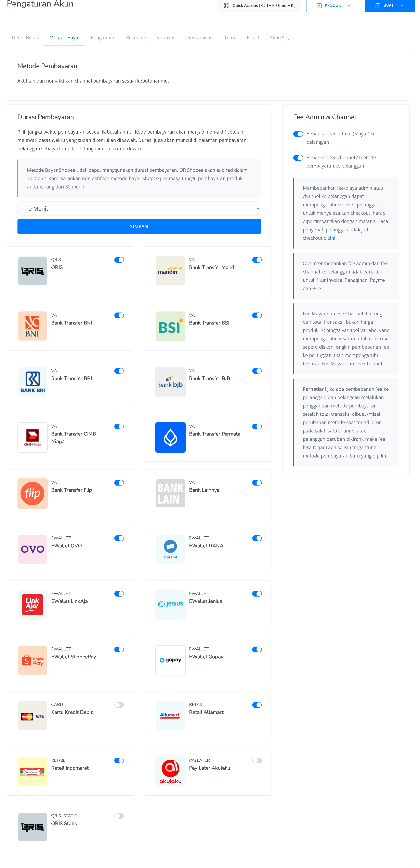The width and height of the screenshot is (420, 868).
Task: Click the DANA wallet logo
Action: point(170,549)
